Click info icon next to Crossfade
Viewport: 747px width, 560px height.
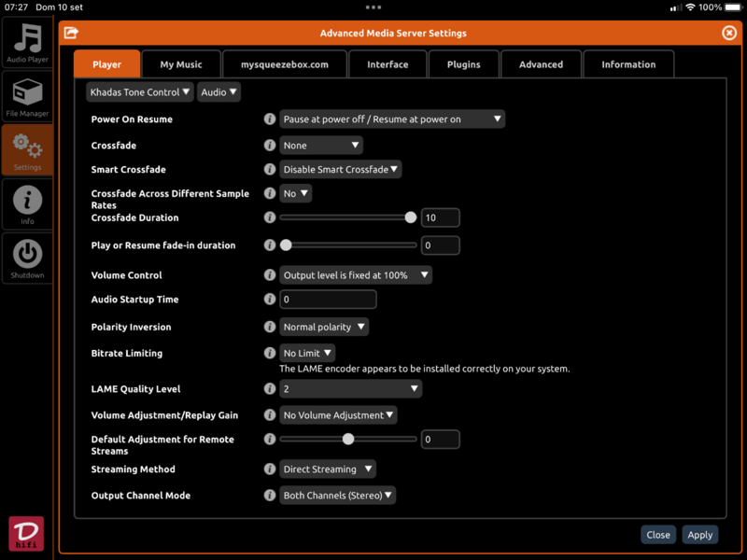pyautogui.click(x=270, y=146)
